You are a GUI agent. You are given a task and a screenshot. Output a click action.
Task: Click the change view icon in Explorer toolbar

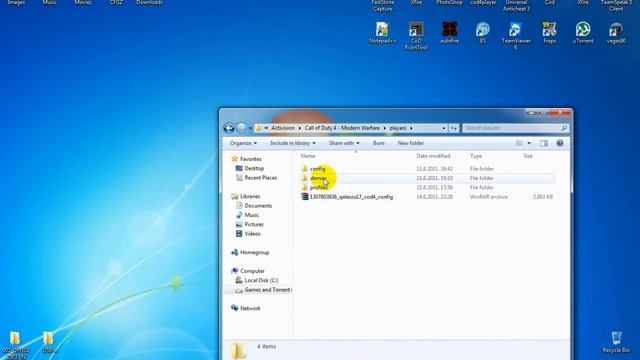click(519, 143)
